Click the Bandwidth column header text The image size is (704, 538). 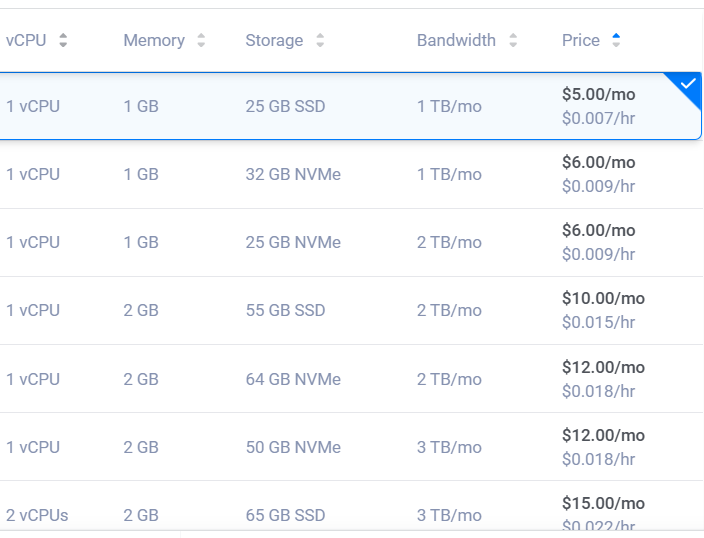tap(456, 41)
